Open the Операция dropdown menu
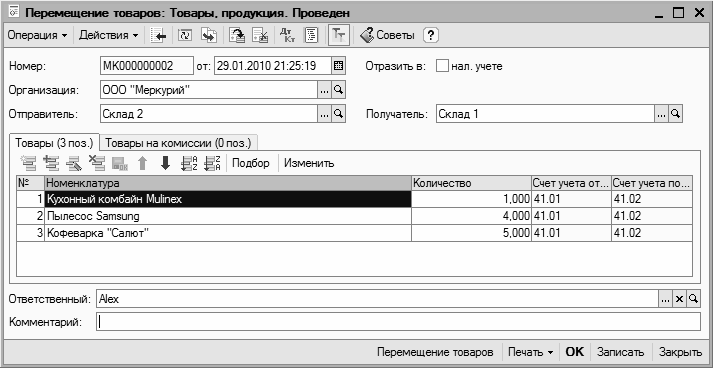713x368 pixels. pos(37,35)
